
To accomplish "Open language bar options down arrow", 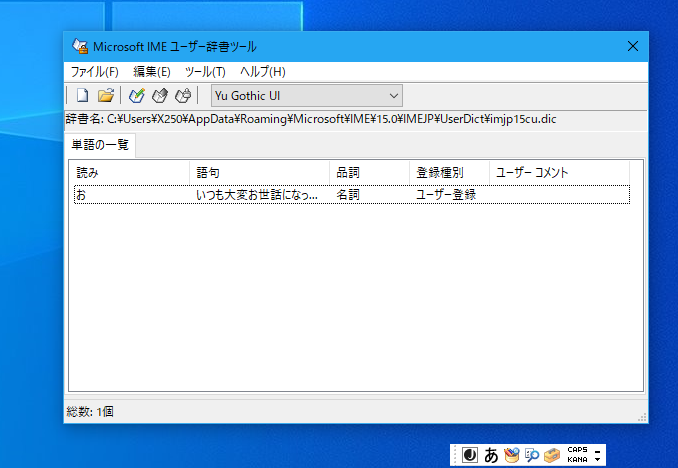I will [598, 460].
